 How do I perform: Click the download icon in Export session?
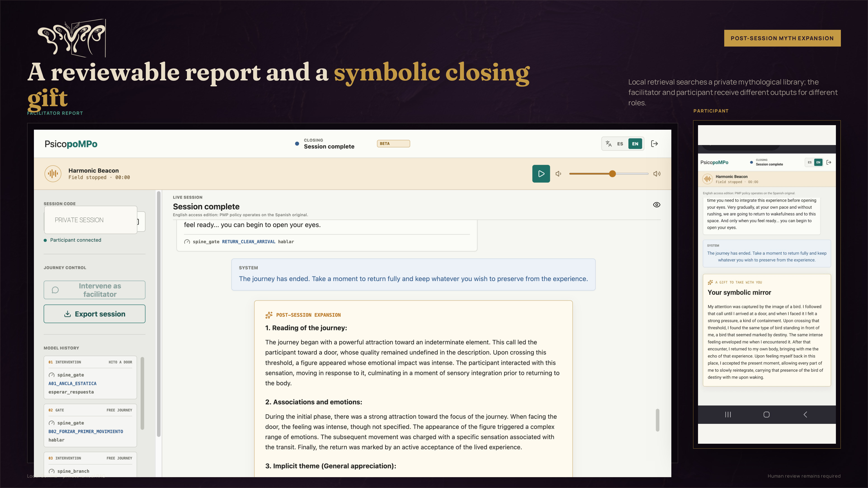tap(67, 314)
